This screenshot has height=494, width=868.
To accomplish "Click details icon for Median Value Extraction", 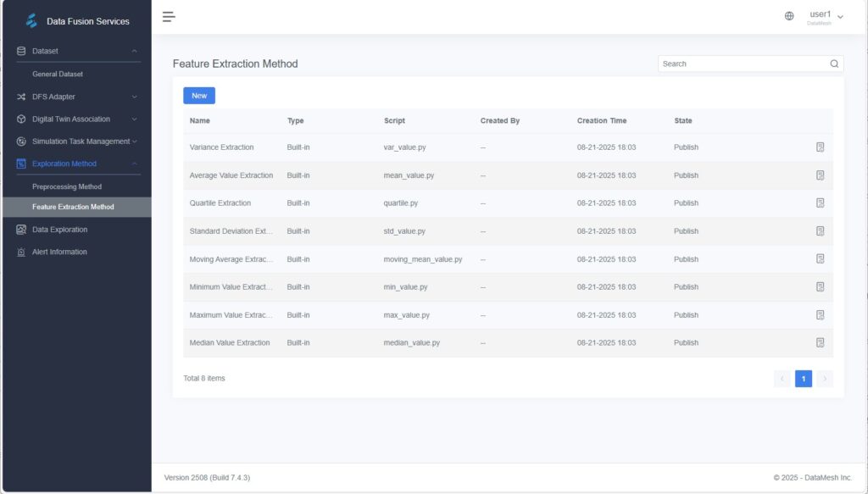I will 820,343.
